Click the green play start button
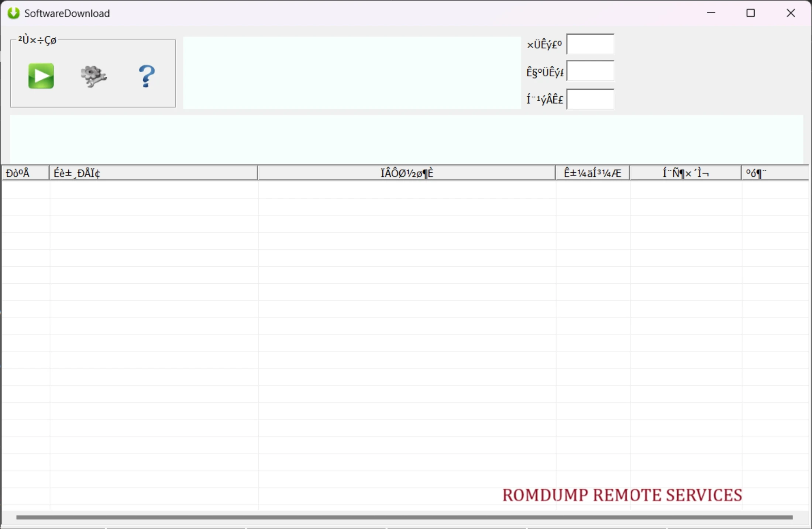 pos(41,76)
